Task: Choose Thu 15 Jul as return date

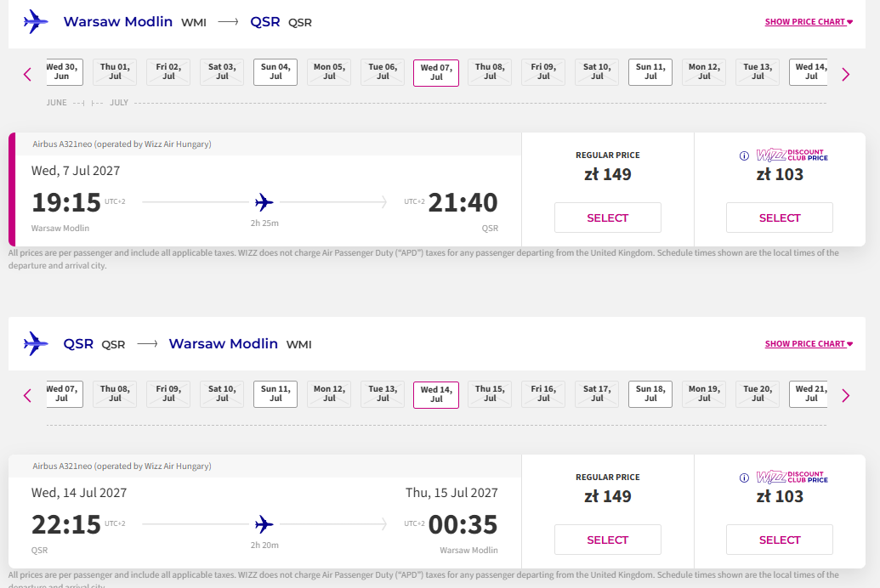Action: (490, 394)
